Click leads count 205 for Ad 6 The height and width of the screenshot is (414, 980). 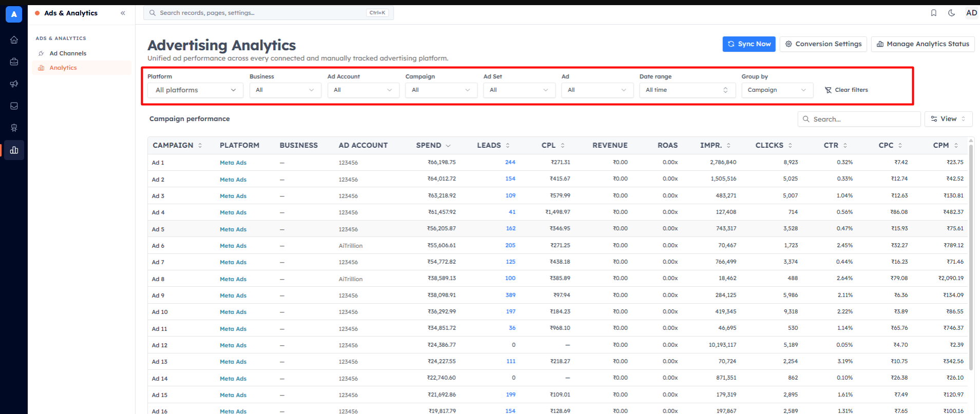(510, 245)
